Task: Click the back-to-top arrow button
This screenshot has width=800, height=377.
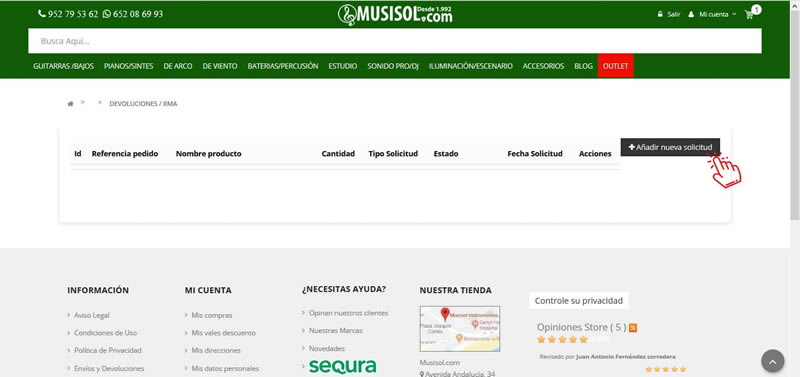Action: point(772,361)
